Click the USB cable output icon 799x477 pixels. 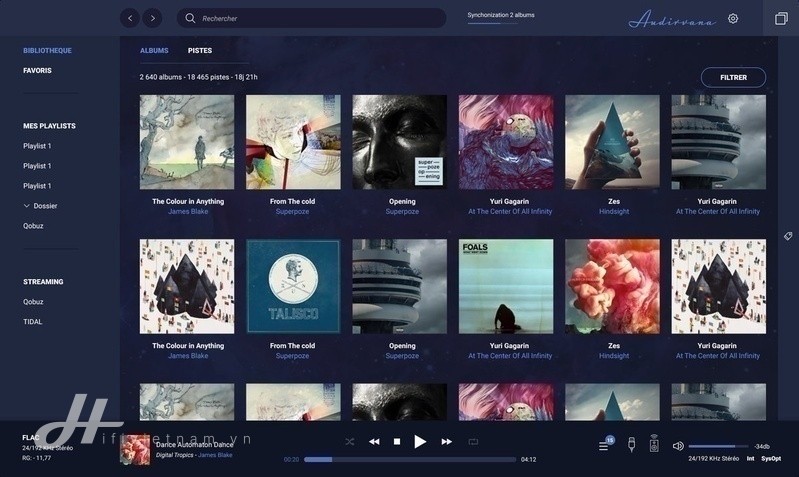(631, 444)
